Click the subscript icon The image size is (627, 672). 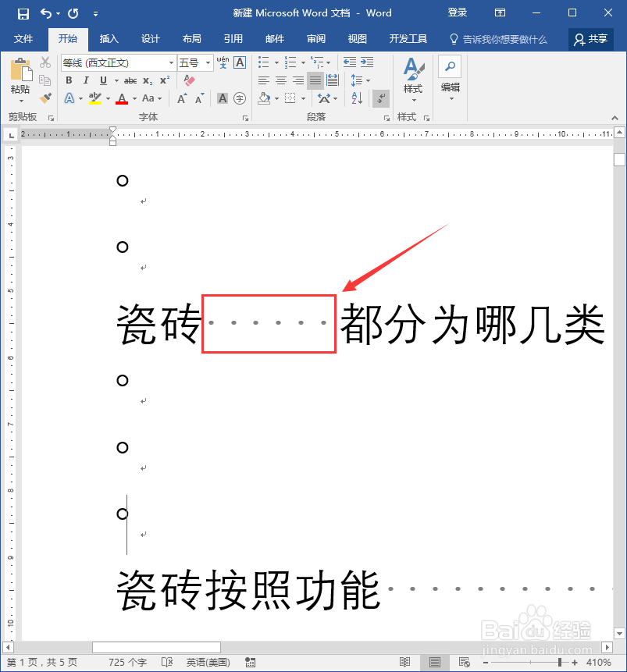coord(147,80)
